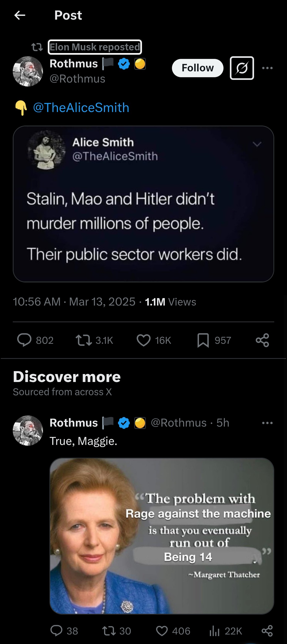Open more options for main post
Viewport: 287px width, 644px height.
267,68
